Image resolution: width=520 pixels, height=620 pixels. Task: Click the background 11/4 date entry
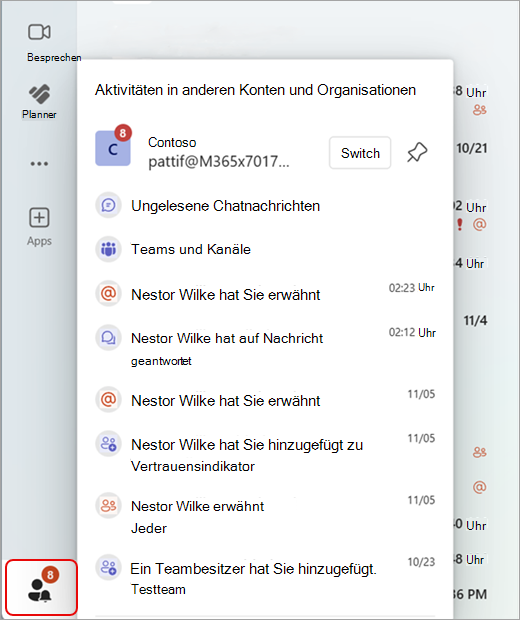(475, 320)
